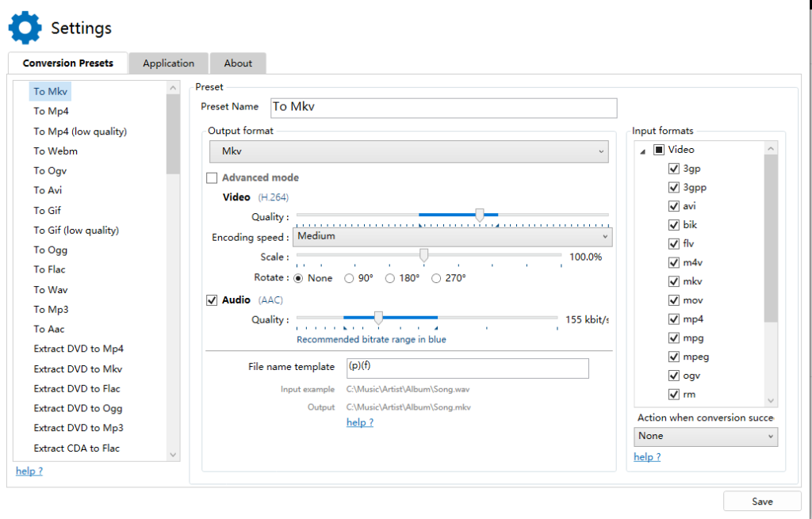This screenshot has height=519, width=812.
Task: Open the Action when conversion succeeds dropdown
Action: point(706,437)
